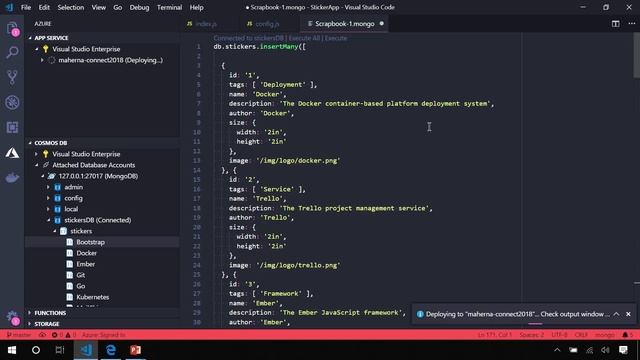Viewport: 640px width, 360px height.
Task: Expand the maherna-connect2018 node
Action: pyautogui.click(x=42, y=60)
